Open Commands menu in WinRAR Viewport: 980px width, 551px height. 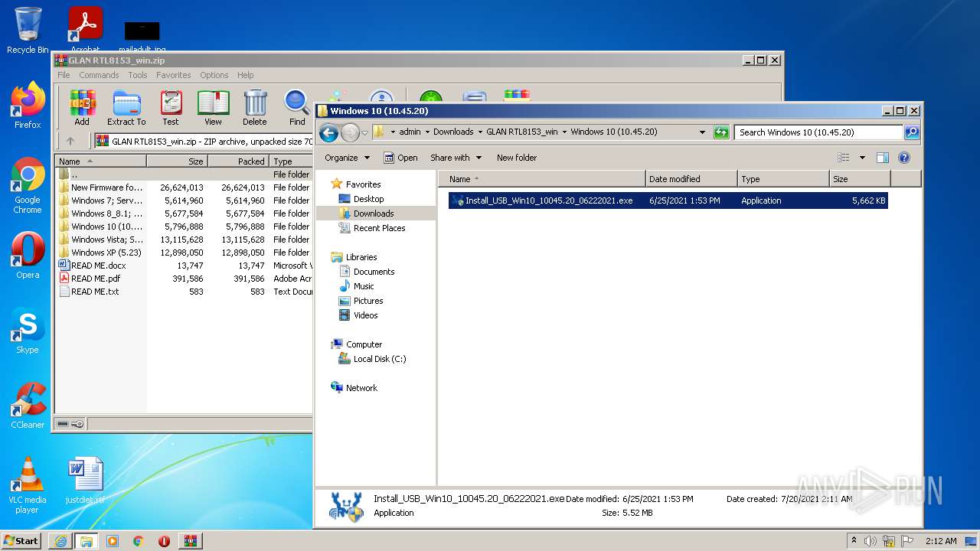click(x=99, y=75)
